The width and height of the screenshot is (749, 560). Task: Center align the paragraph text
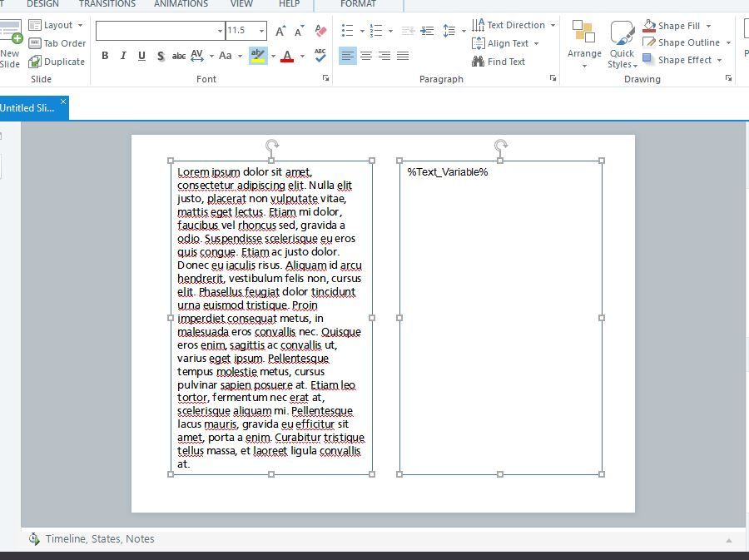(366, 56)
